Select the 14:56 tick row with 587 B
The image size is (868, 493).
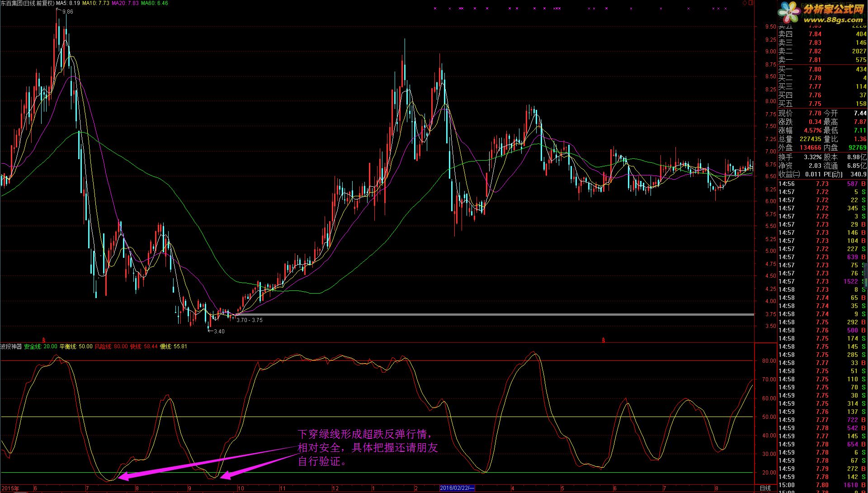click(x=822, y=184)
